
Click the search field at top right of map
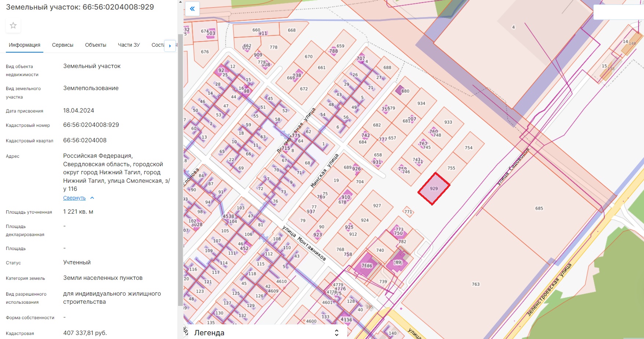tap(619, 13)
